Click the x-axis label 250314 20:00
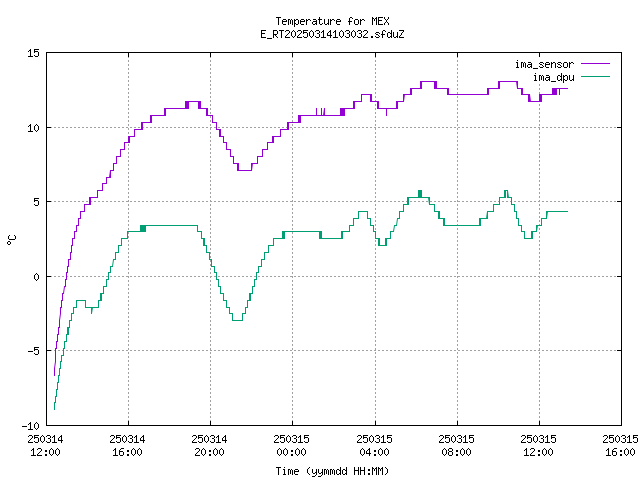Viewport: 640px width, 480px height. (x=209, y=446)
